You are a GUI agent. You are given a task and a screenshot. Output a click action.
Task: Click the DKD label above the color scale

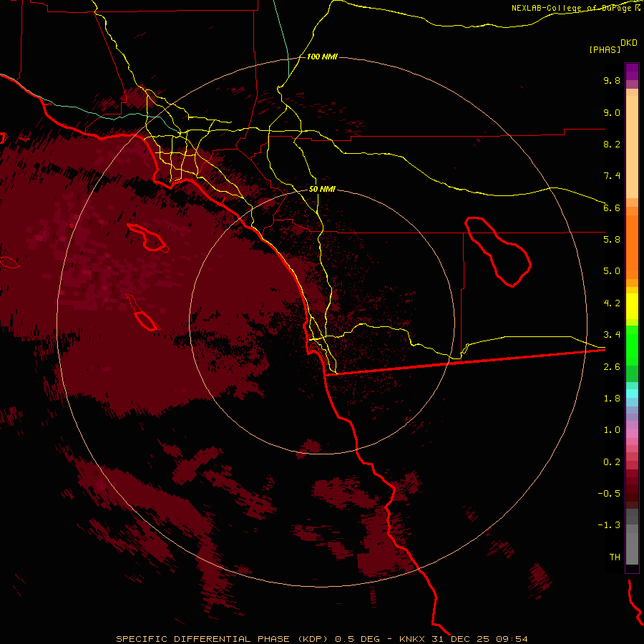[629, 43]
